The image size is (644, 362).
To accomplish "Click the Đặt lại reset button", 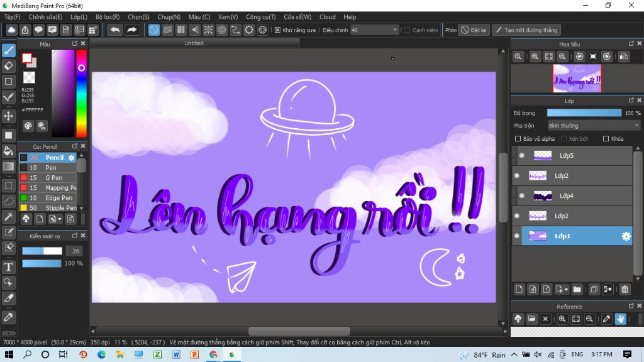I will (x=474, y=30).
